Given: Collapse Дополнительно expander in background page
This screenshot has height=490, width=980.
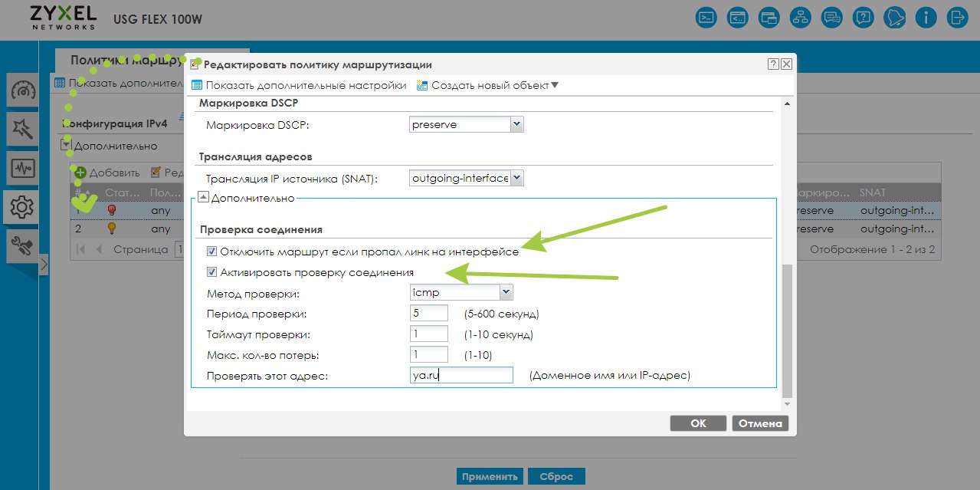Looking at the screenshot, I should [66, 146].
